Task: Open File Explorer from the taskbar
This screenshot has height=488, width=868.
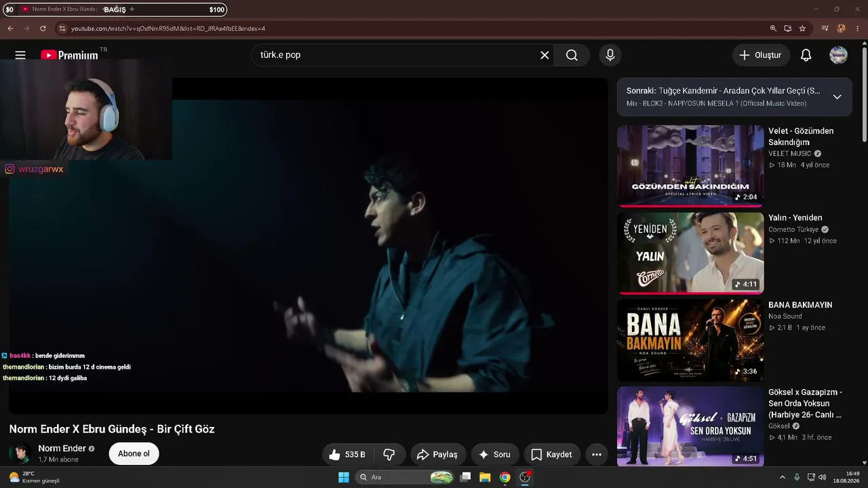Action: (485, 477)
